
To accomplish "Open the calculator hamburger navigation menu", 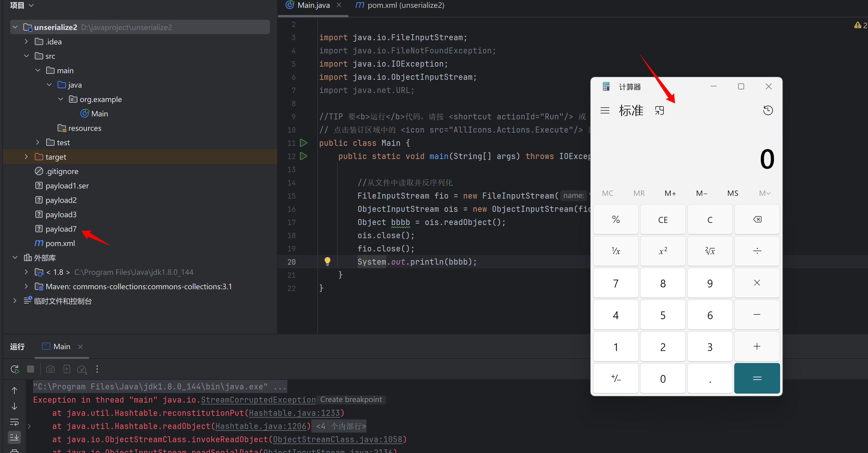I will 605,111.
